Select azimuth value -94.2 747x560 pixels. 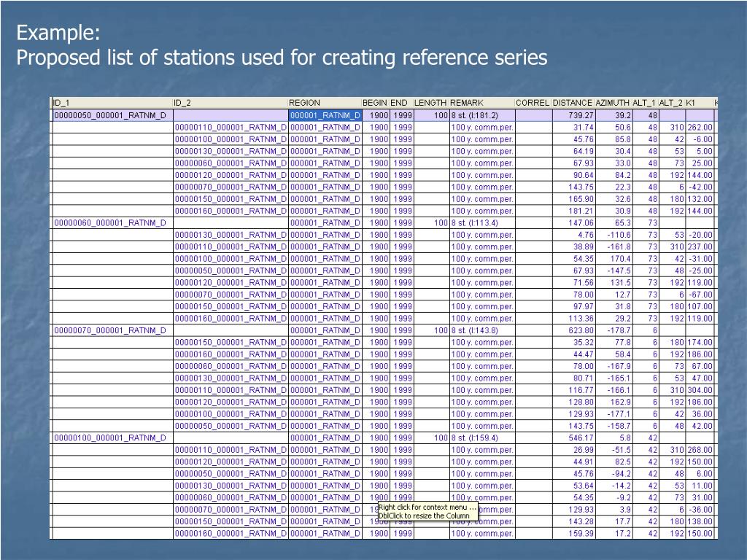613,474
